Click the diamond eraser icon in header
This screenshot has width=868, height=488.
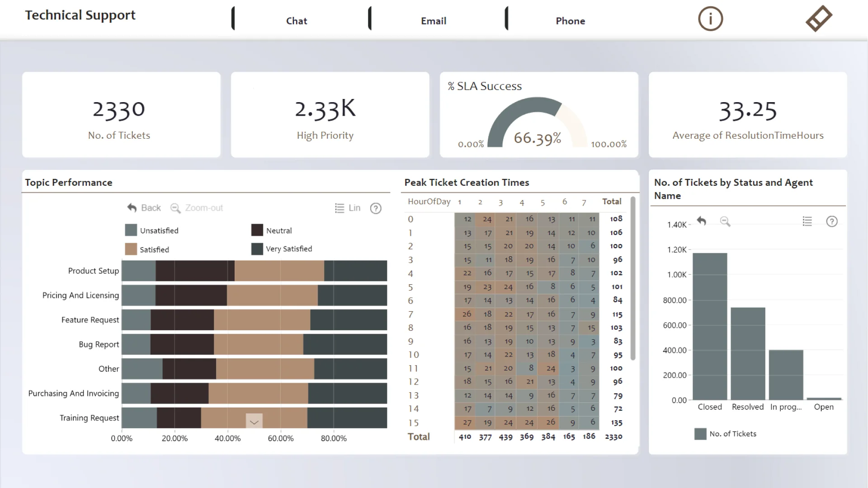coord(819,19)
